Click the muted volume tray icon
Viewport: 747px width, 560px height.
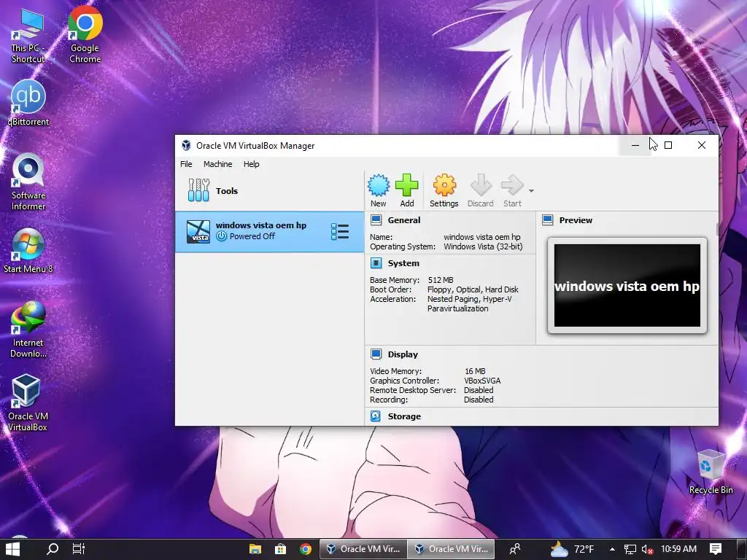(647, 549)
